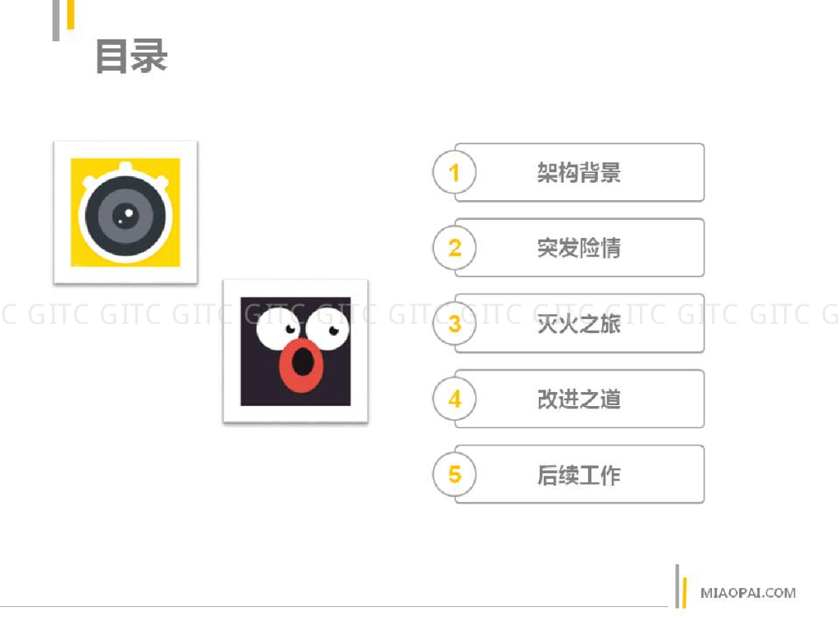Click the MIAOPAI.COM footer text
Viewport: 840px width, 630px height.
pos(748,593)
